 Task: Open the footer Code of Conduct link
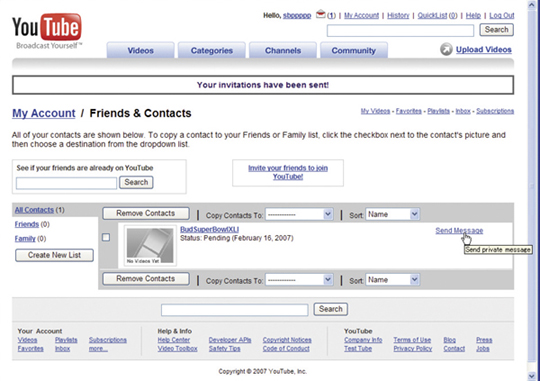[286, 349]
